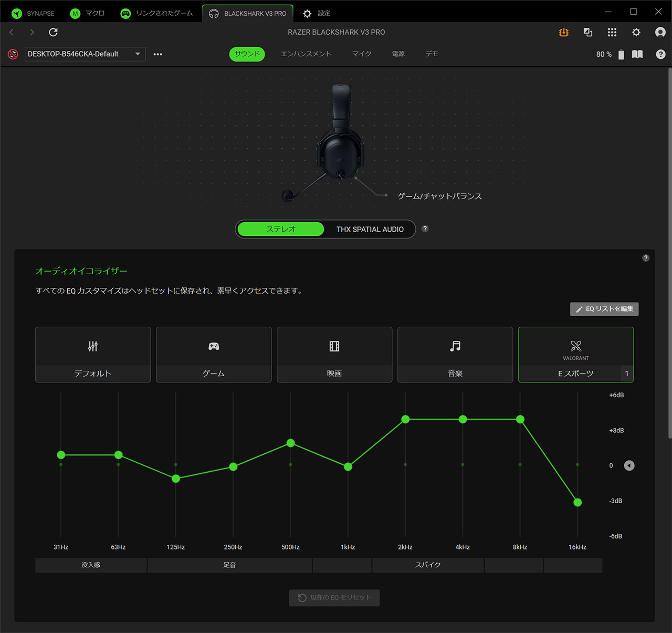This screenshot has height=633, width=672.
Task: Open the user account profile icon
Action: tap(660, 33)
